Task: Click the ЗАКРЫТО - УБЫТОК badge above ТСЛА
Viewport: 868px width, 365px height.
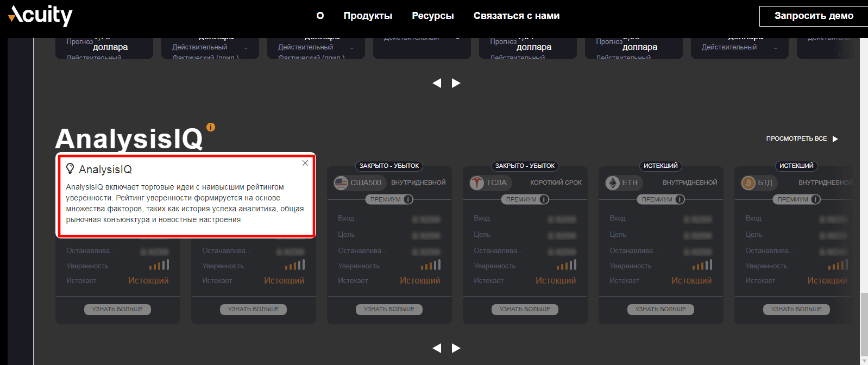Action: tap(525, 166)
